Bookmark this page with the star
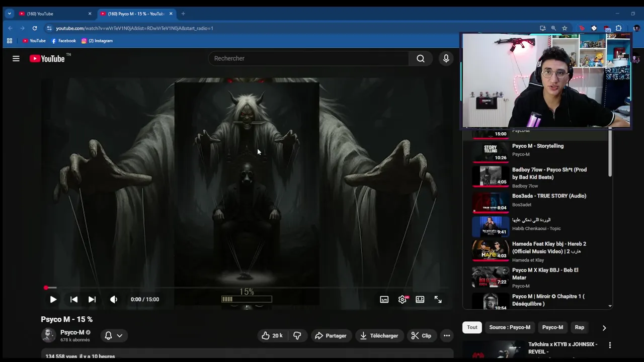 [x=565, y=28]
